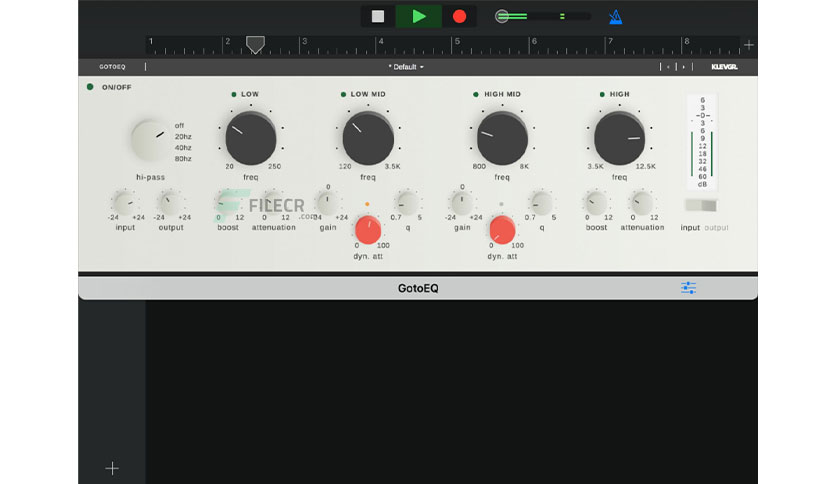The height and width of the screenshot is (484, 836).
Task: Click the GOTOEQ title label
Action: click(x=112, y=67)
